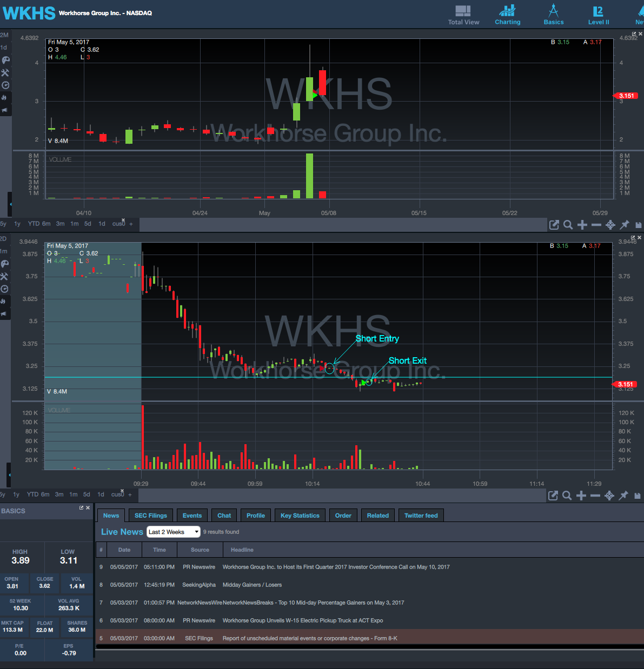Open color palette settings in the intraday chart

pos(5,264)
